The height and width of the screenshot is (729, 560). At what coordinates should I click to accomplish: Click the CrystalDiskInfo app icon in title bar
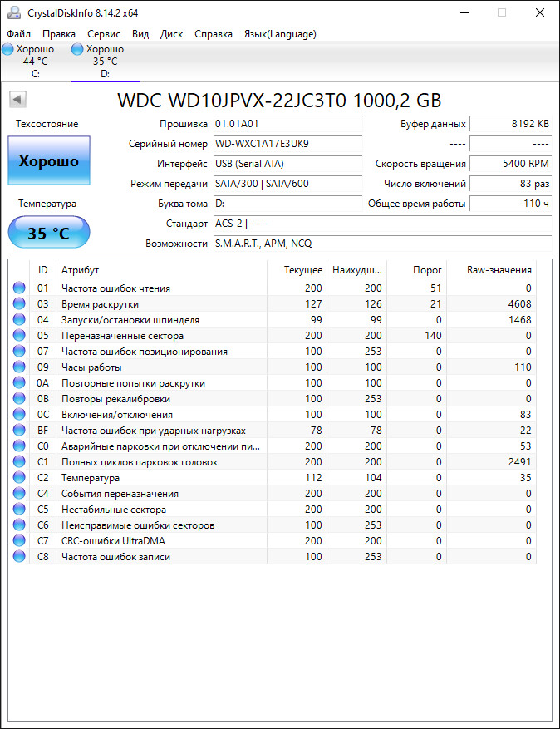coord(13,12)
